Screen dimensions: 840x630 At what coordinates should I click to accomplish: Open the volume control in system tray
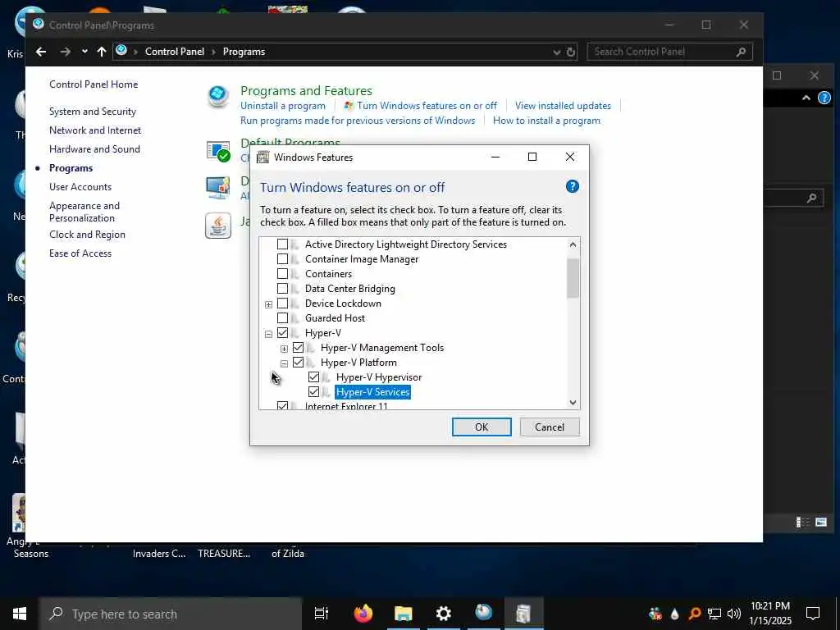tap(734, 614)
